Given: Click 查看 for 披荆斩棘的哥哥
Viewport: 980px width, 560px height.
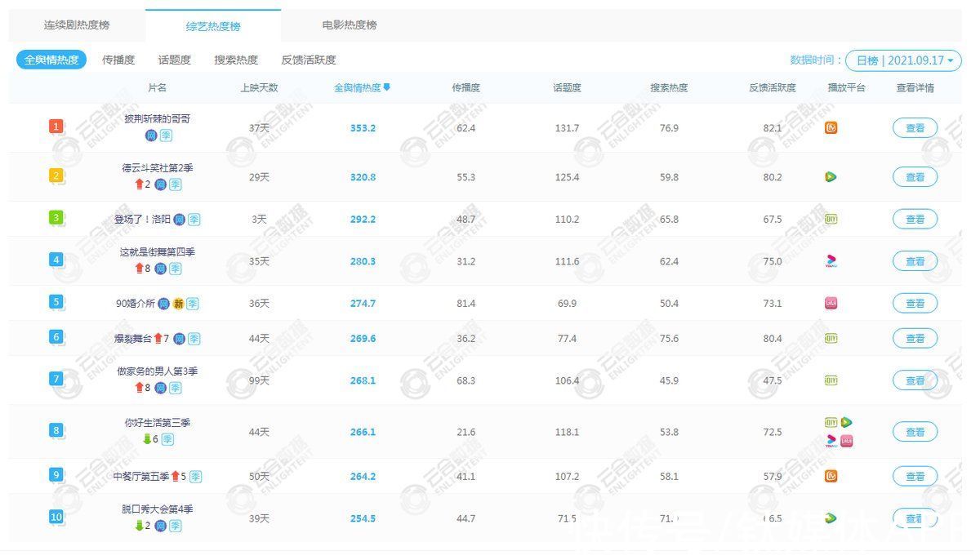Looking at the screenshot, I should pos(915,128).
